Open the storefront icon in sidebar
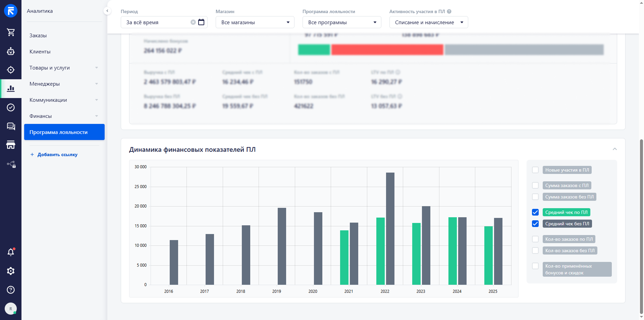The image size is (644, 320). 11,145
